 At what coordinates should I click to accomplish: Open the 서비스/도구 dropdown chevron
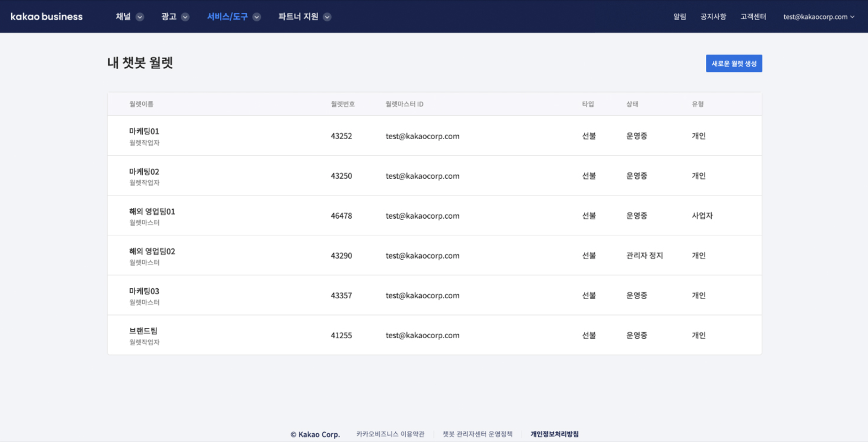(256, 17)
